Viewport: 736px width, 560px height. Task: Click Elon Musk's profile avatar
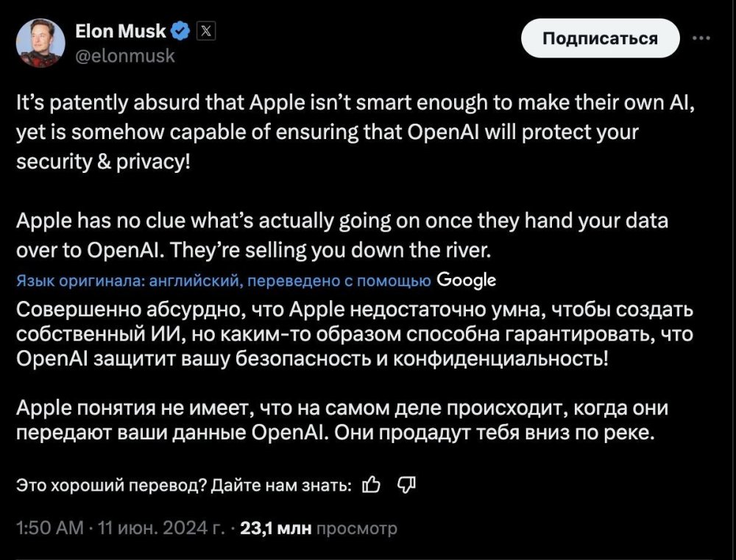coord(40,43)
